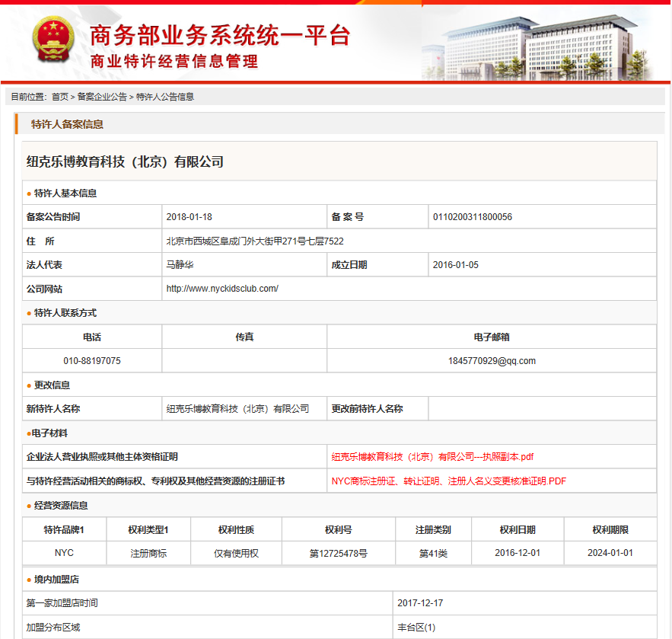Select the rights date 2016-12-01
Image resolution: width=672 pixels, height=639 pixels.
518,553
